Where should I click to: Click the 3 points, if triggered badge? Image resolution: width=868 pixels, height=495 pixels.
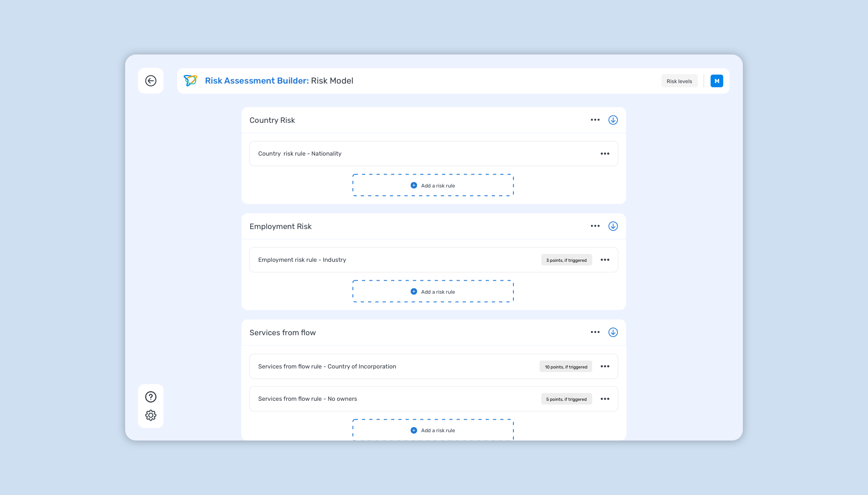567,260
